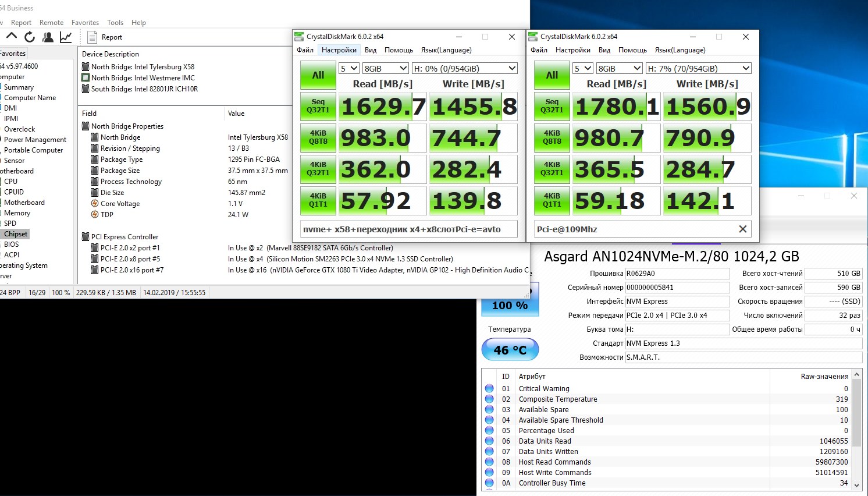
Task: Select BIOS in the AIDA64 tree
Action: click(11, 245)
